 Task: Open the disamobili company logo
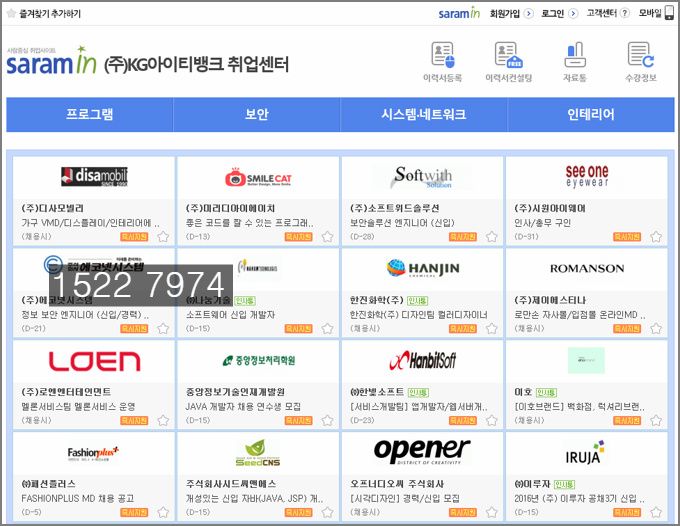pos(94,176)
